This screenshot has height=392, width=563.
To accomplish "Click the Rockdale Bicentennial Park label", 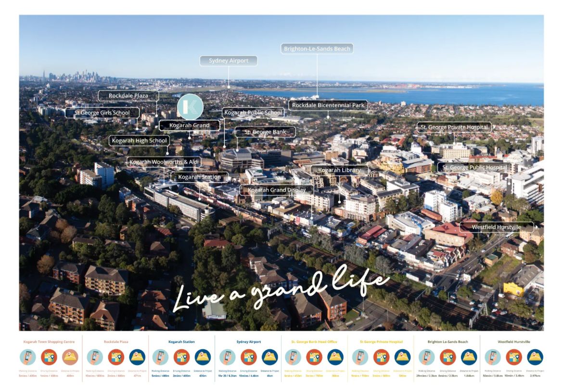I will click(x=329, y=105).
